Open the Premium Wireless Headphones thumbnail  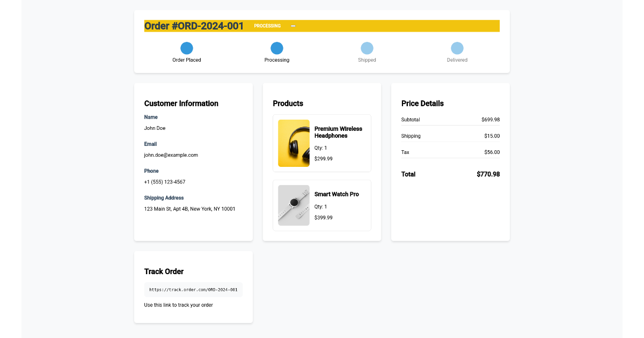(x=294, y=143)
